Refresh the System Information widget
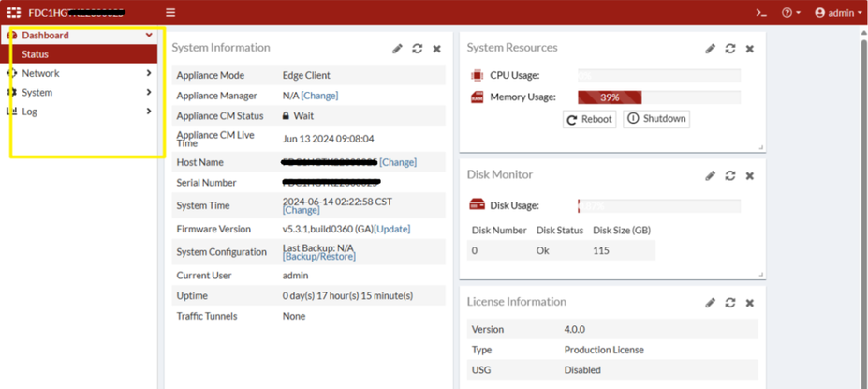 point(417,49)
